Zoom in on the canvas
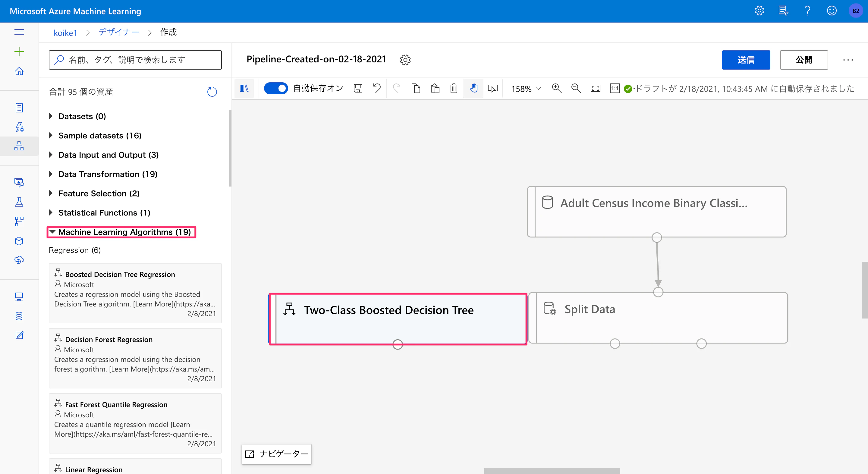 coord(557,89)
